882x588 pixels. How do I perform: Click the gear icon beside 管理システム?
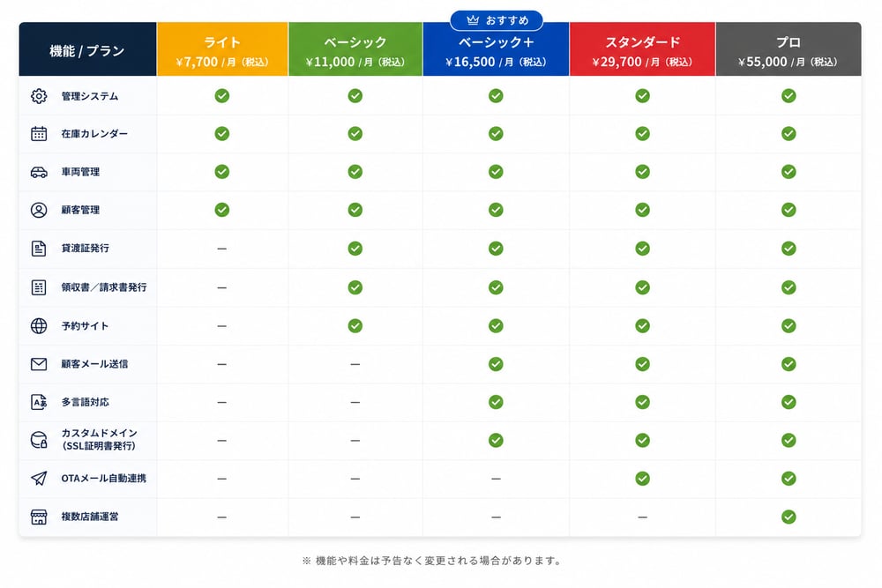click(x=39, y=96)
